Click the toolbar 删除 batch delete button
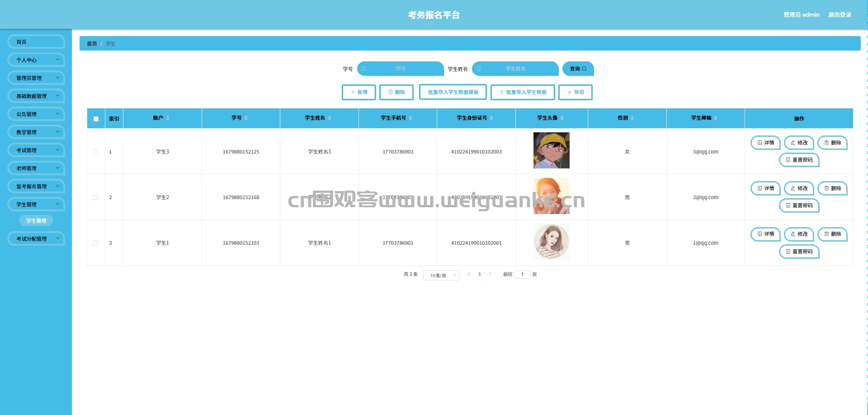The width and height of the screenshot is (868, 415). [x=396, y=92]
